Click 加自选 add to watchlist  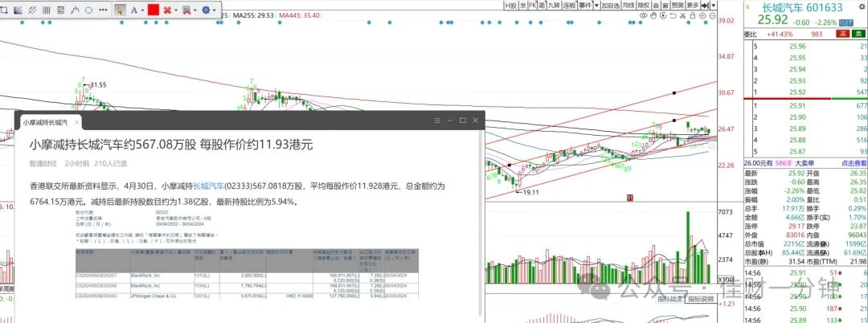(611, 6)
